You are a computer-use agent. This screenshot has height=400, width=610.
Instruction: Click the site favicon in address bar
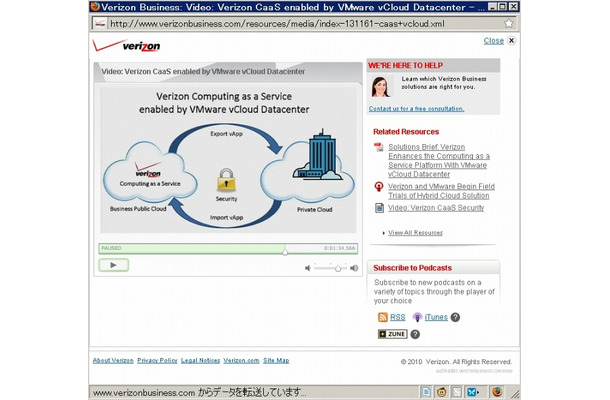pos(100,24)
